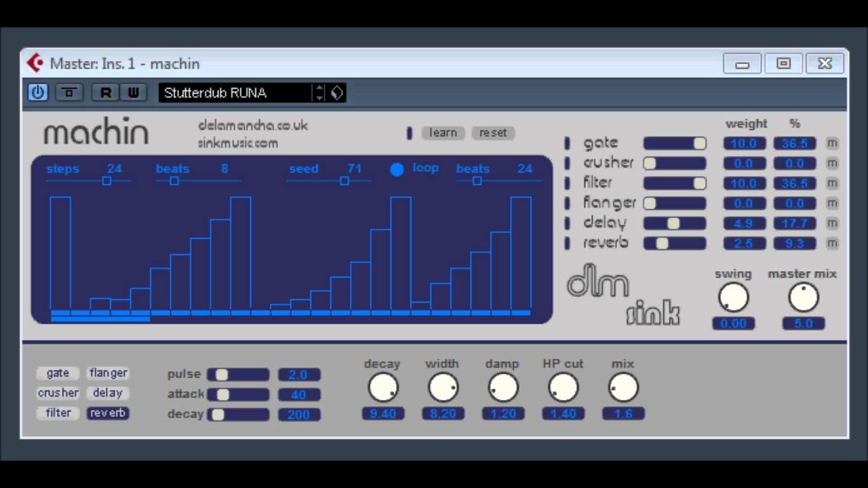868x488 pixels.
Task: Toggle the delay effect enable indicator
Action: point(568,223)
